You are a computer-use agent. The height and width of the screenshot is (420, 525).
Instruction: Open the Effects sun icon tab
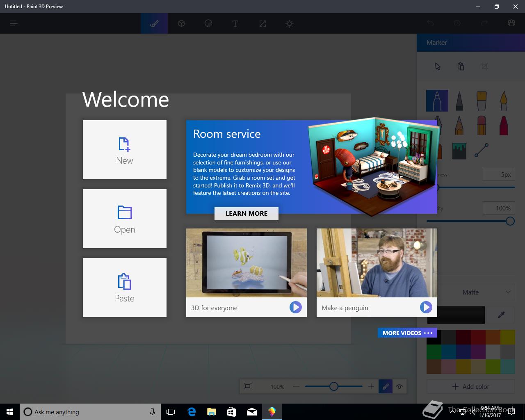(x=290, y=23)
